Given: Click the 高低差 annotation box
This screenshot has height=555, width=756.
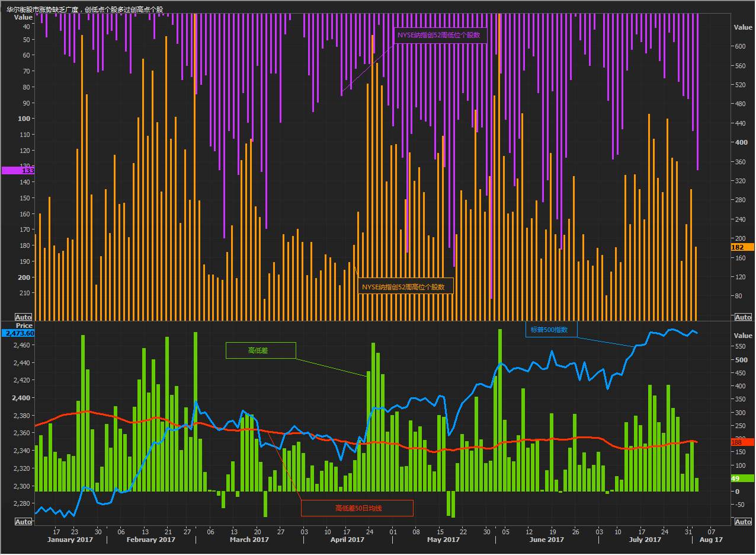Looking at the screenshot, I should (260, 350).
